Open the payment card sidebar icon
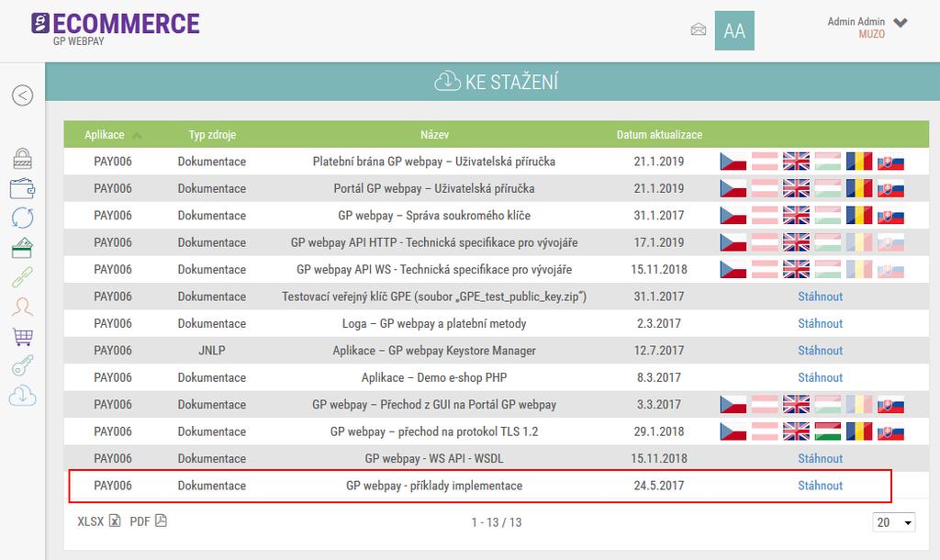The height and width of the screenshot is (560, 940). click(23, 248)
